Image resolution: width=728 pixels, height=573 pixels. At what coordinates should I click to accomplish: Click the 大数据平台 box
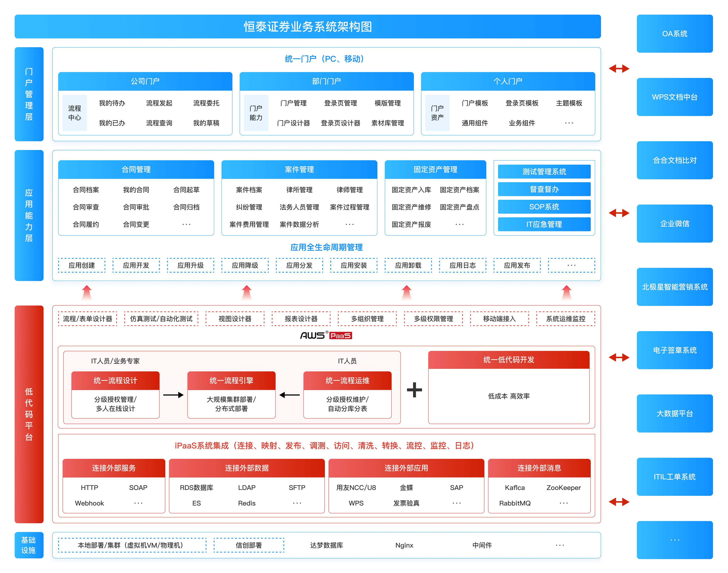674,413
